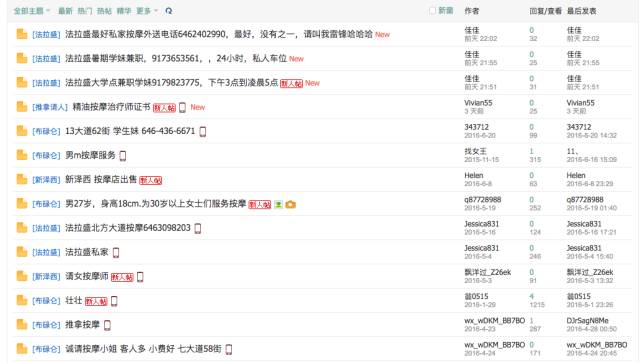Expand the 更多 dropdown filter
This screenshot has width=640, height=363.
coord(147,11)
